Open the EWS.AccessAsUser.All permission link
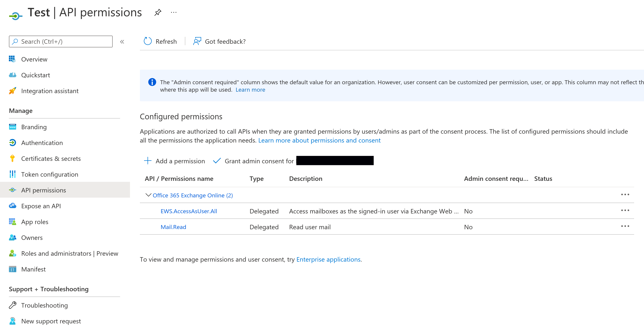The width and height of the screenshot is (644, 334). pos(189,211)
